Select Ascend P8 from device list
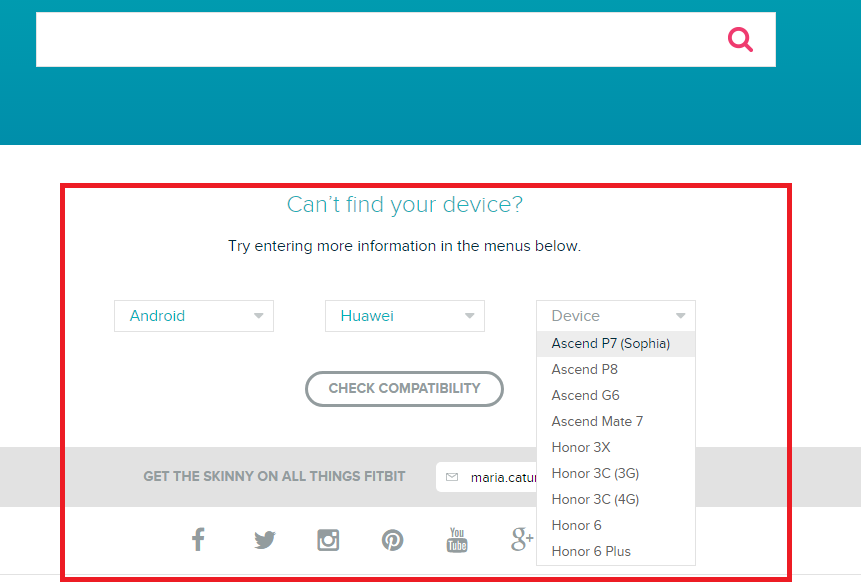Image resolution: width=861 pixels, height=587 pixels. click(616, 370)
